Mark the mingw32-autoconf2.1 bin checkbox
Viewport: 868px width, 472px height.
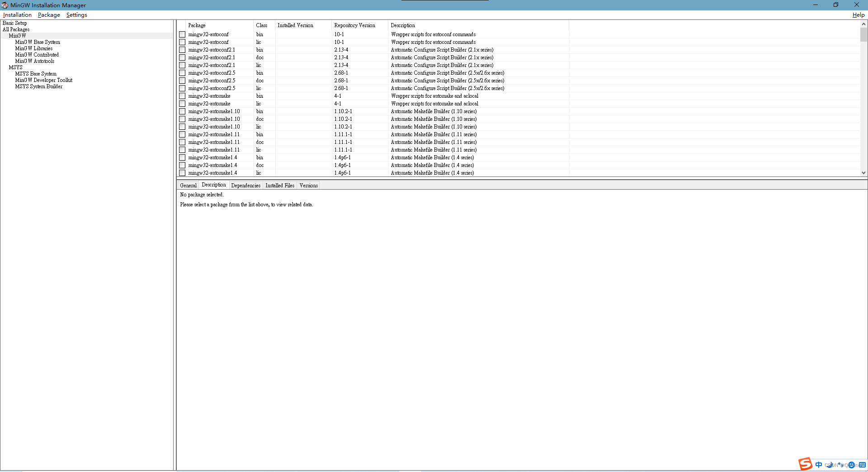(x=182, y=50)
